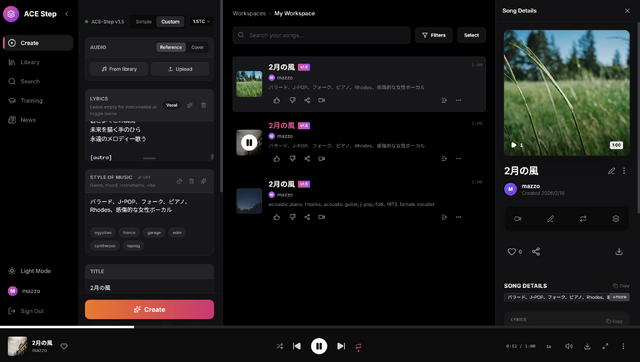This screenshot has width=640, height=362.
Task: Add first song to queue icon
Action: click(444, 100)
